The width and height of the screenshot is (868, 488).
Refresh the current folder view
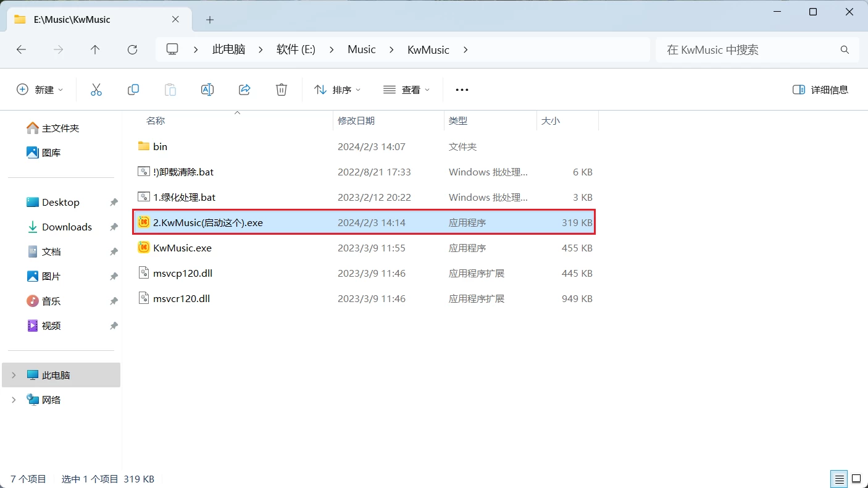point(132,49)
